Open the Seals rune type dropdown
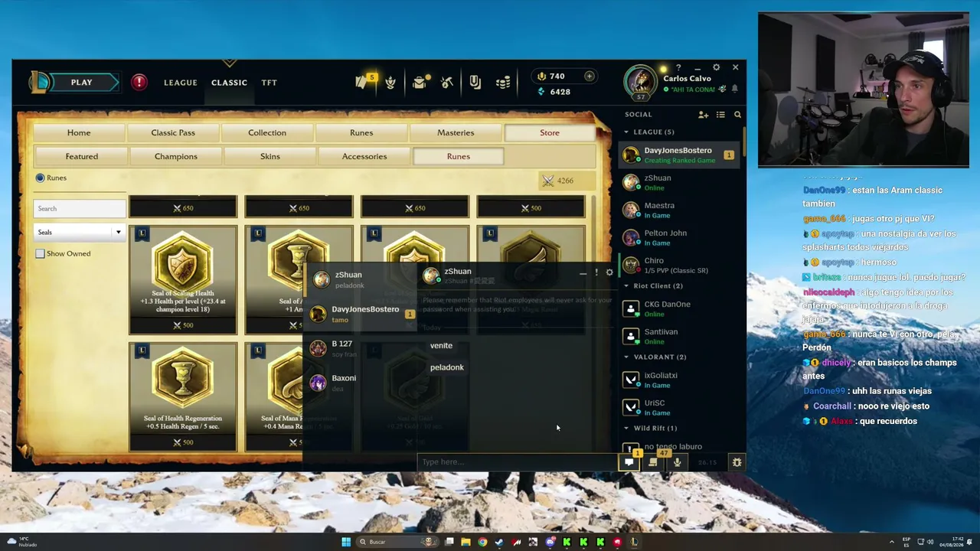This screenshot has width=980, height=551. 80,232
